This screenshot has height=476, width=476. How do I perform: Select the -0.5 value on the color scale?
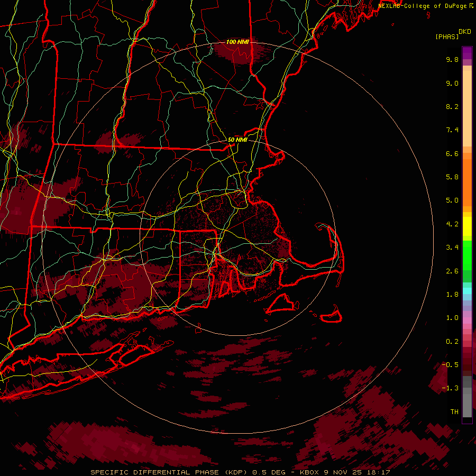coord(450,364)
